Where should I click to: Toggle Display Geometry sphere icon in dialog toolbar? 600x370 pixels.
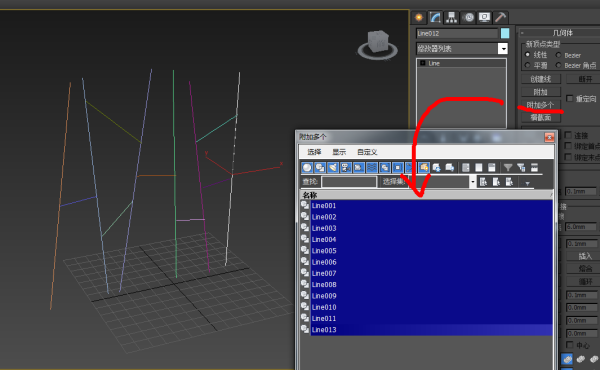pos(307,168)
